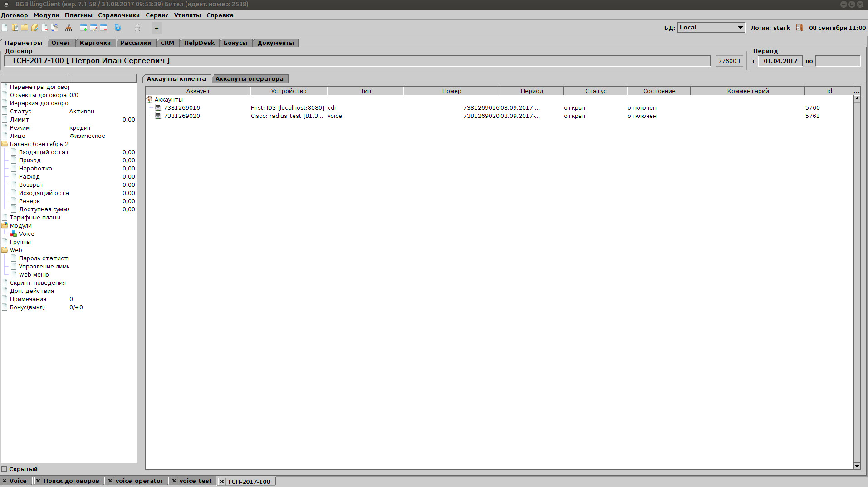Click the logout door icon beside login
Viewport: 868px width, 487px height.
point(799,28)
